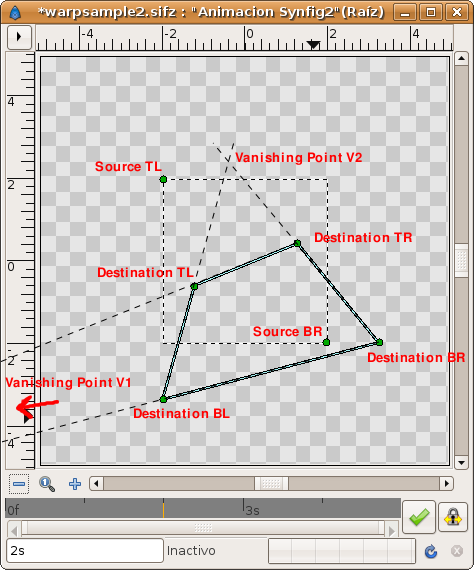The height and width of the screenshot is (570, 474).
Task: Click the Synfig window menu icon
Action: point(15,12)
